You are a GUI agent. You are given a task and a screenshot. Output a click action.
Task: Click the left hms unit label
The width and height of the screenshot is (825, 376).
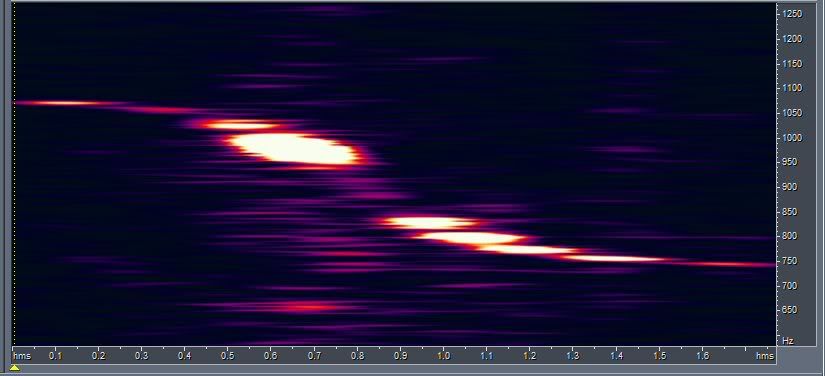[22, 356]
